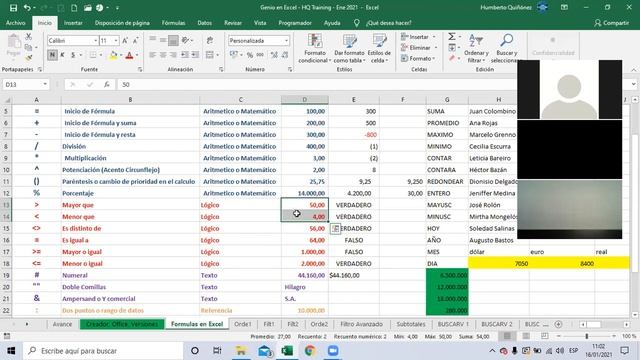
Task: Open the Personalizada number format dropdown
Action: 286,40
